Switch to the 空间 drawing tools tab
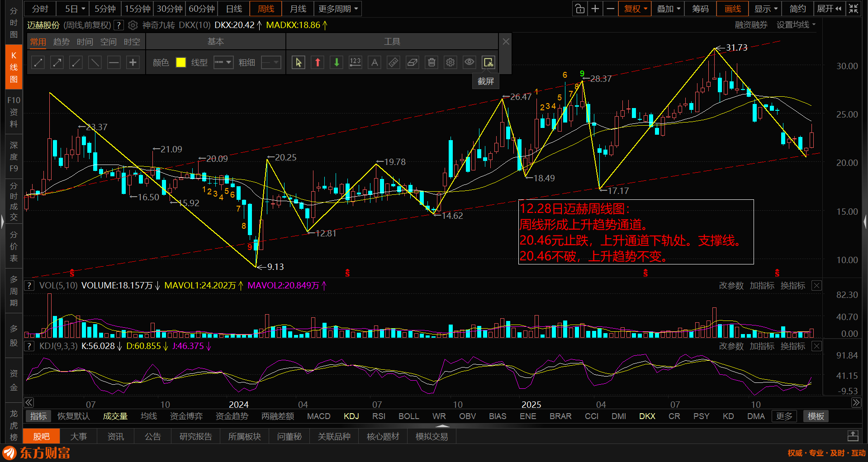 coord(109,42)
